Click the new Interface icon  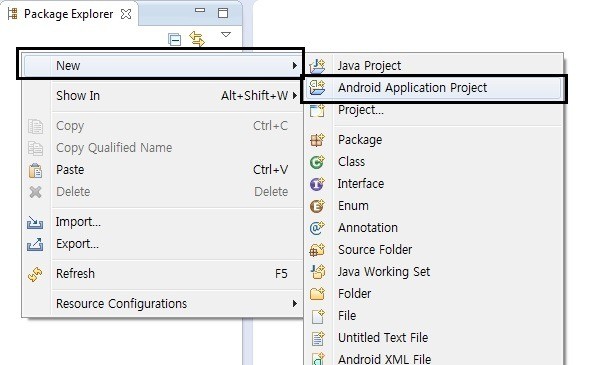tap(317, 184)
